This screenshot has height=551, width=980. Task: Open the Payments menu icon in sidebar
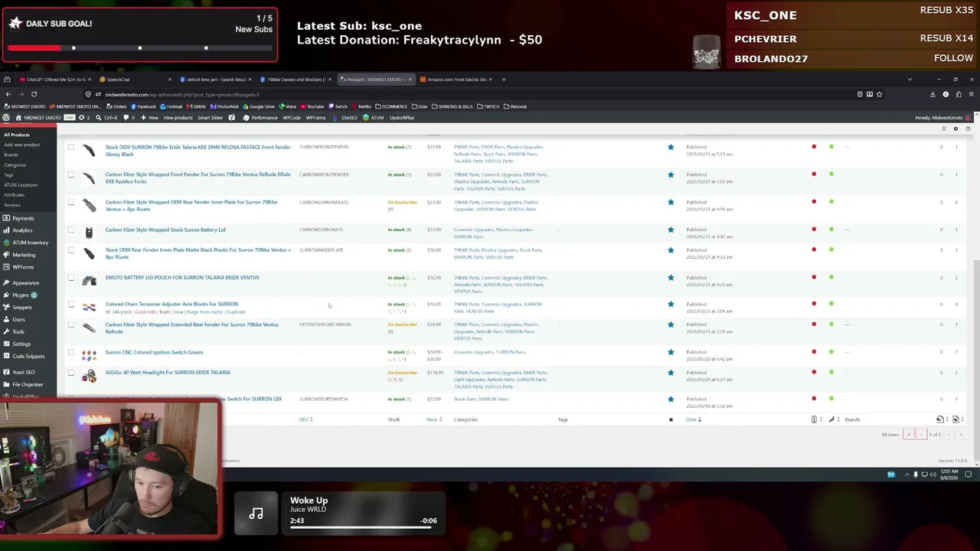[6, 218]
